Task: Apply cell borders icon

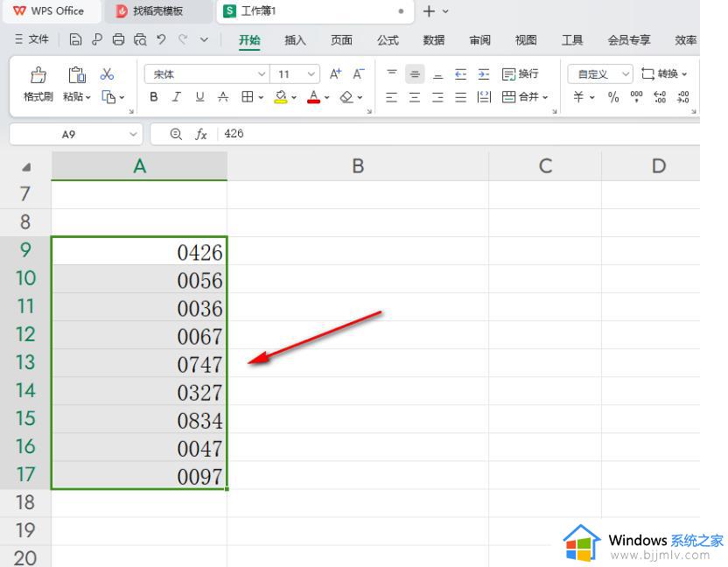Action: coord(248,97)
